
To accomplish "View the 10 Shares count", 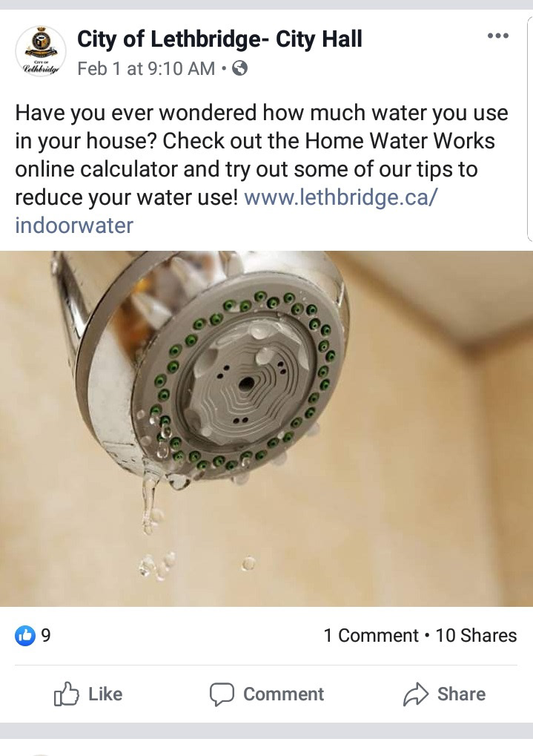I will 476,636.
